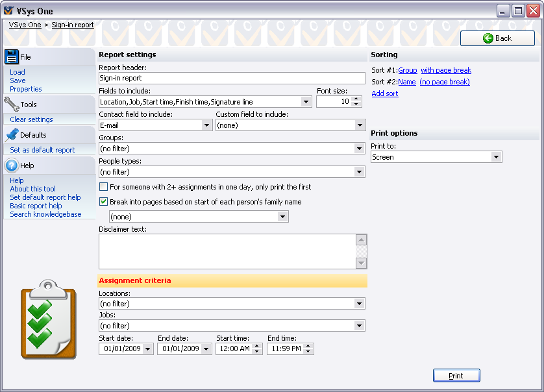The image size is (544, 392).
Task: Toggle 'with page break' sort link
Action: pyautogui.click(x=446, y=70)
